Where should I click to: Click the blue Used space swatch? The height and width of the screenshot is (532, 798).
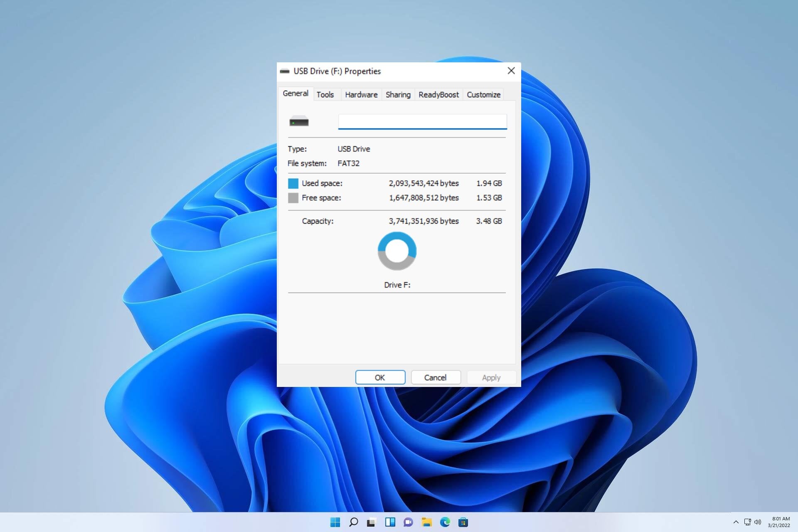click(x=293, y=183)
